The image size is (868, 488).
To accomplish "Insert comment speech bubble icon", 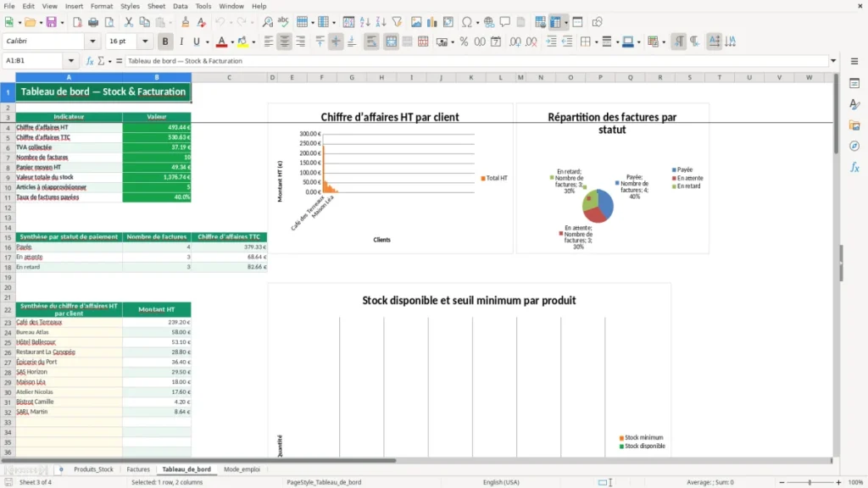I will point(505,22).
